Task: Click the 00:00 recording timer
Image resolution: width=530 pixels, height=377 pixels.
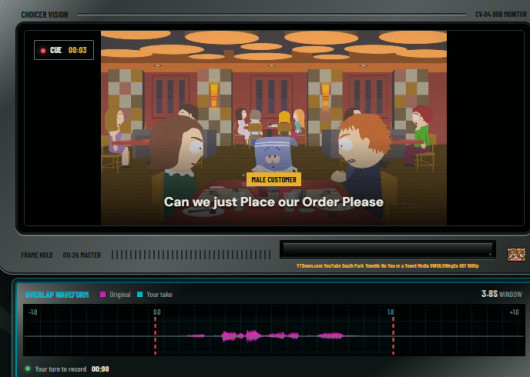Action: (100, 369)
